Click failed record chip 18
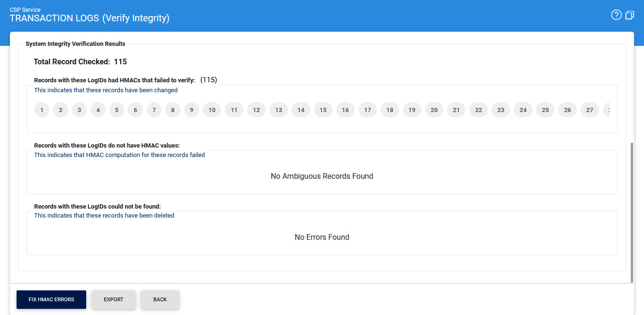The height and width of the screenshot is (315, 644). tap(390, 110)
